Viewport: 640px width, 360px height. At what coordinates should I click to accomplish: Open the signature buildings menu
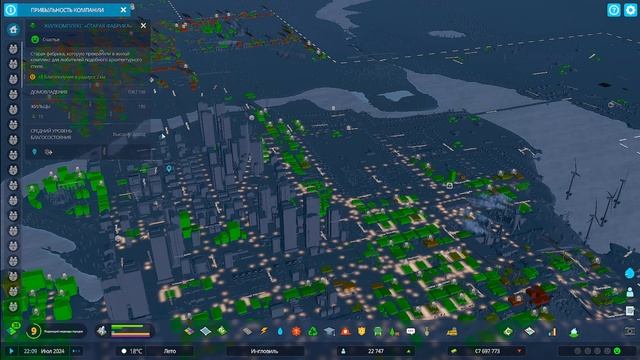point(222,331)
